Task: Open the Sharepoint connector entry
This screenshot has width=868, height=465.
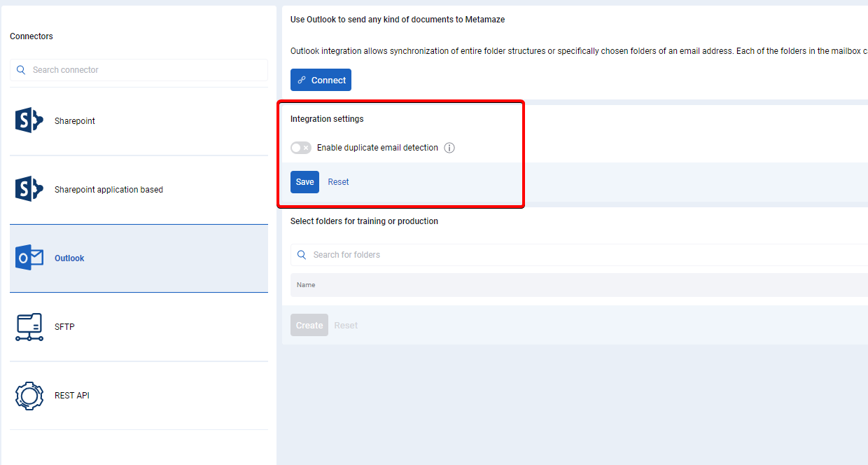Action: pyautogui.click(x=139, y=121)
